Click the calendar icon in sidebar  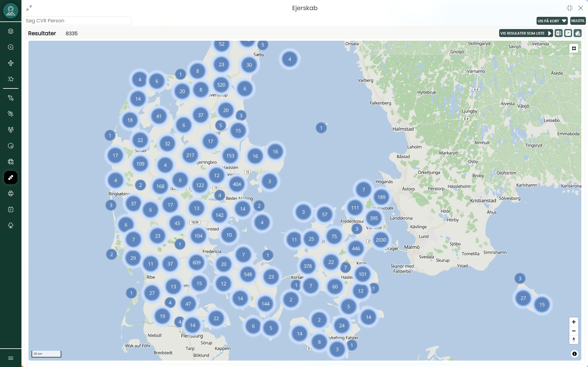[x=11, y=209]
